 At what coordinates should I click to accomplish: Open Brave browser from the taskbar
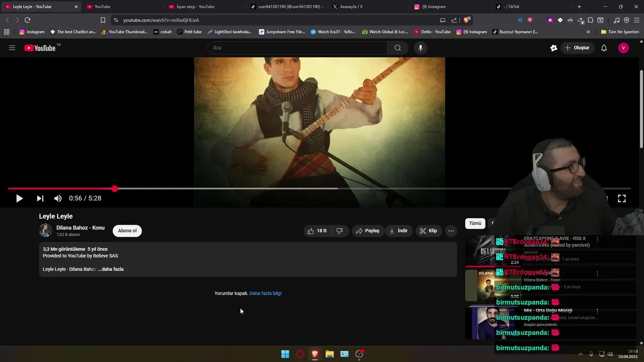[x=314, y=354]
